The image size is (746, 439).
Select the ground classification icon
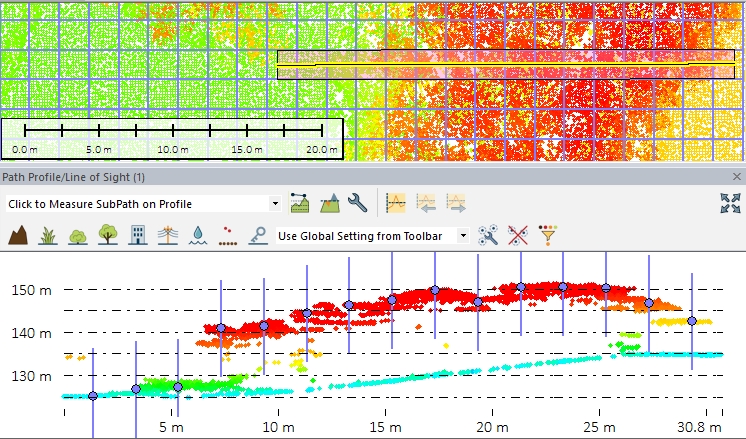[x=17, y=236]
